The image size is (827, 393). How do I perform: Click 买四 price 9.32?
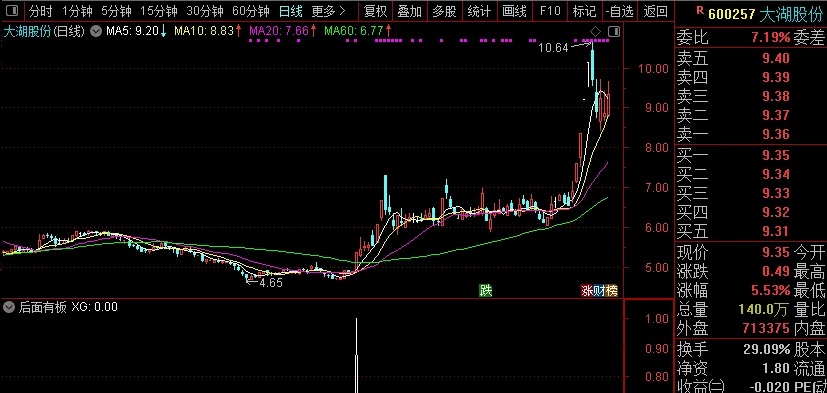775,213
